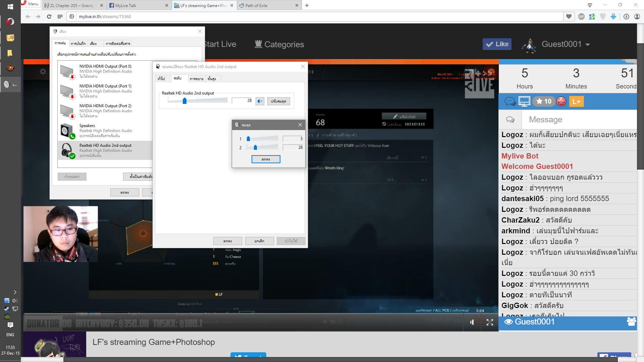The width and height of the screenshot is (644, 362).
Task: Expand hidden system tray icons chevron
Action: click(x=15, y=292)
